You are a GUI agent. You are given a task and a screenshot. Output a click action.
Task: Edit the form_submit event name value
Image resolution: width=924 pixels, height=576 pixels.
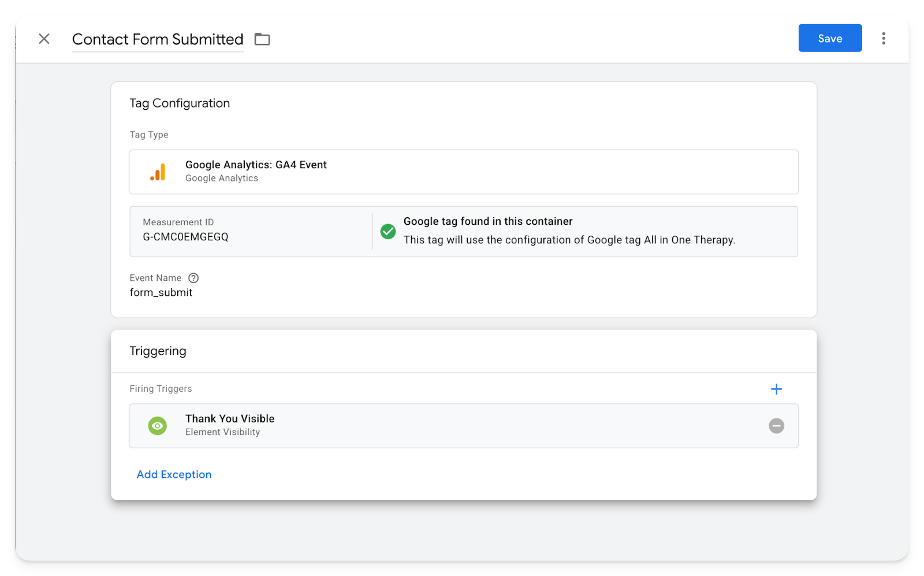click(161, 292)
